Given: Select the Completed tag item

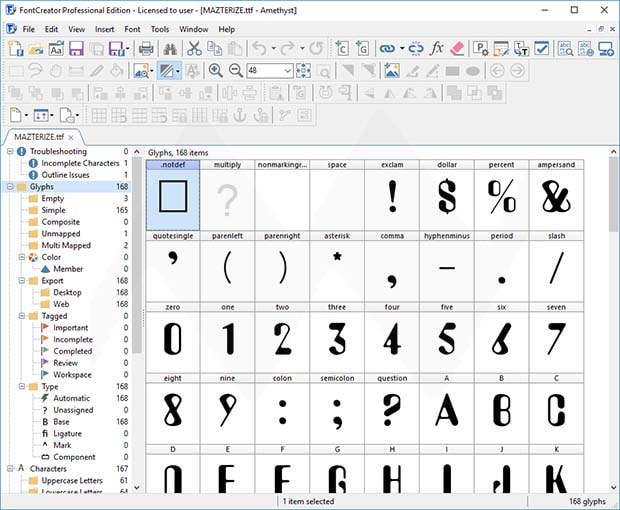Looking at the screenshot, I should (72, 351).
